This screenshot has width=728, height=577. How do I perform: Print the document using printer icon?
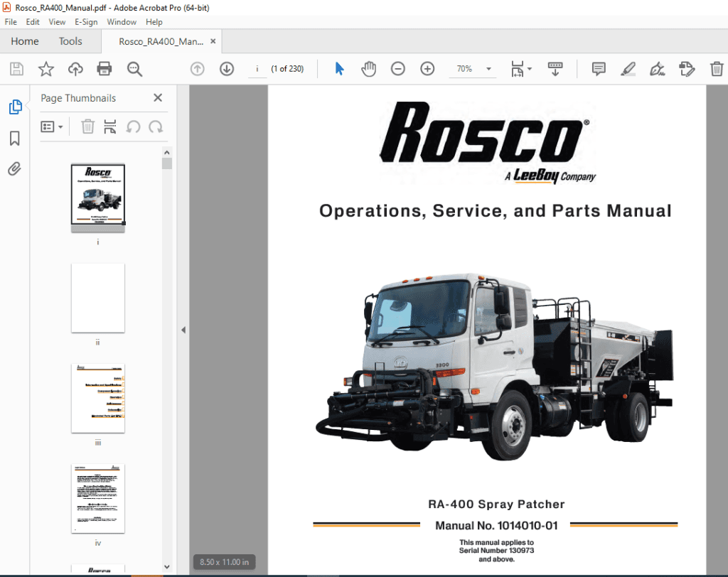(x=105, y=69)
